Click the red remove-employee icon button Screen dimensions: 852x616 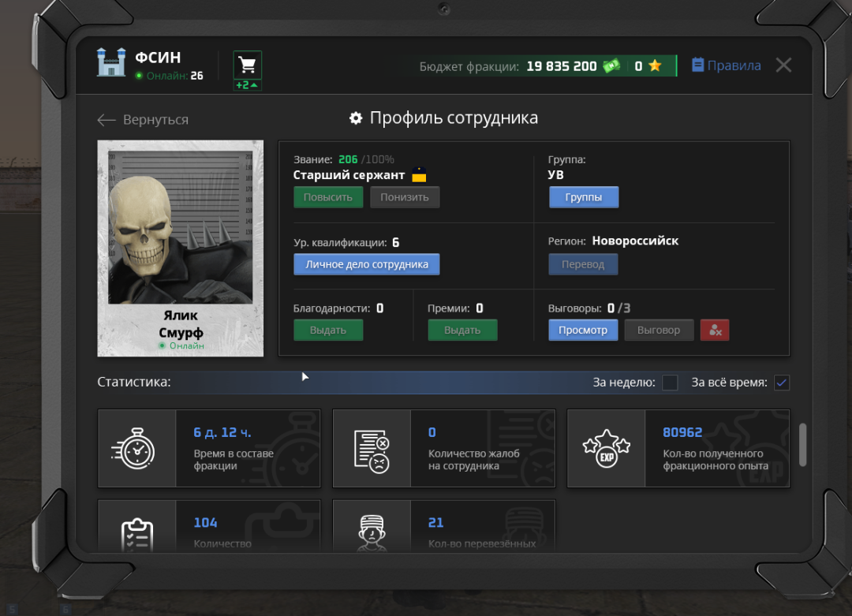(x=715, y=330)
